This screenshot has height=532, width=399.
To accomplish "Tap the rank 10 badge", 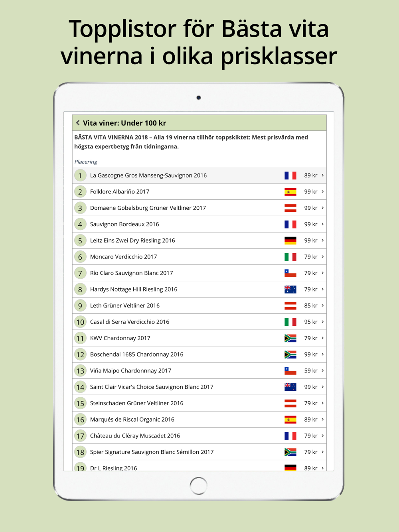I will (80, 322).
